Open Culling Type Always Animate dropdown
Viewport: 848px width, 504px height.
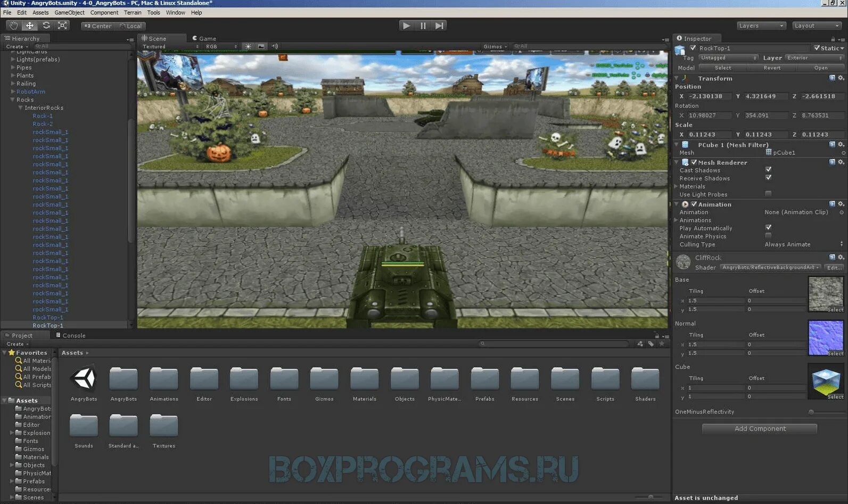pos(804,244)
